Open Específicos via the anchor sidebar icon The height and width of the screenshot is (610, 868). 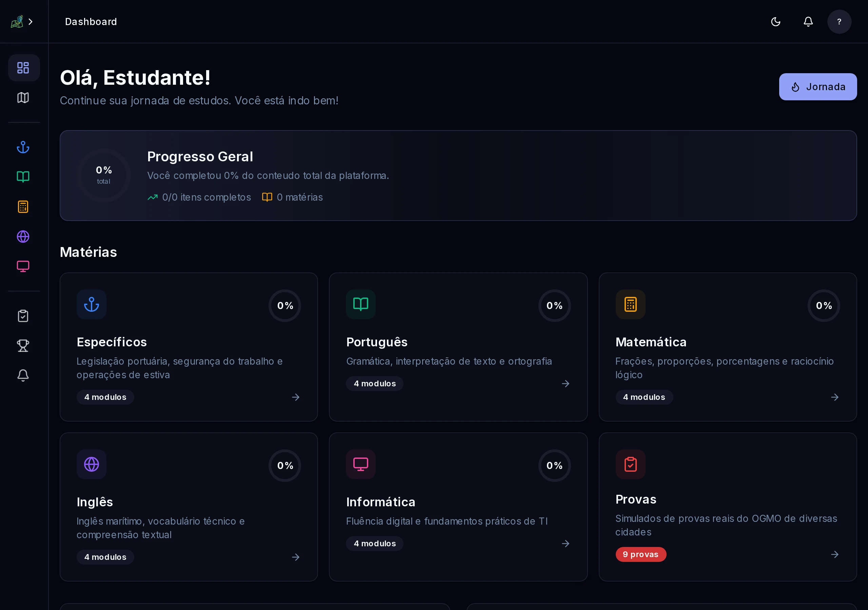coord(23,147)
